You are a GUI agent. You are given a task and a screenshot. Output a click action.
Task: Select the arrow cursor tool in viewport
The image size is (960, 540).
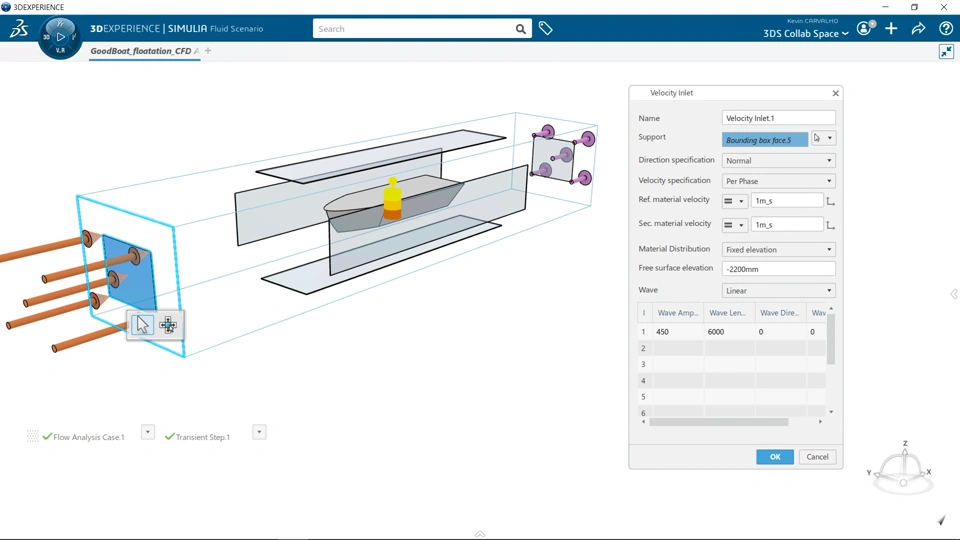coord(142,324)
